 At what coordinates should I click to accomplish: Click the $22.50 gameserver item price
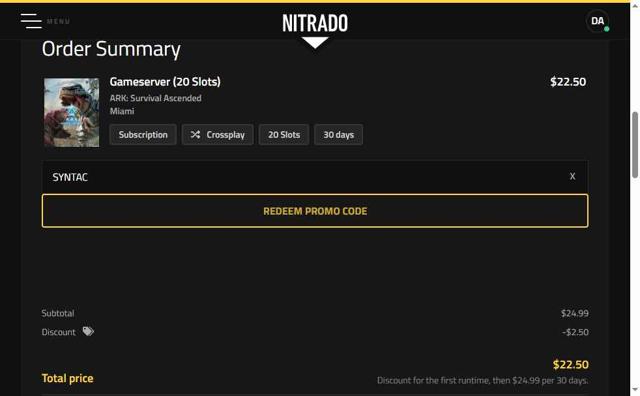(568, 82)
